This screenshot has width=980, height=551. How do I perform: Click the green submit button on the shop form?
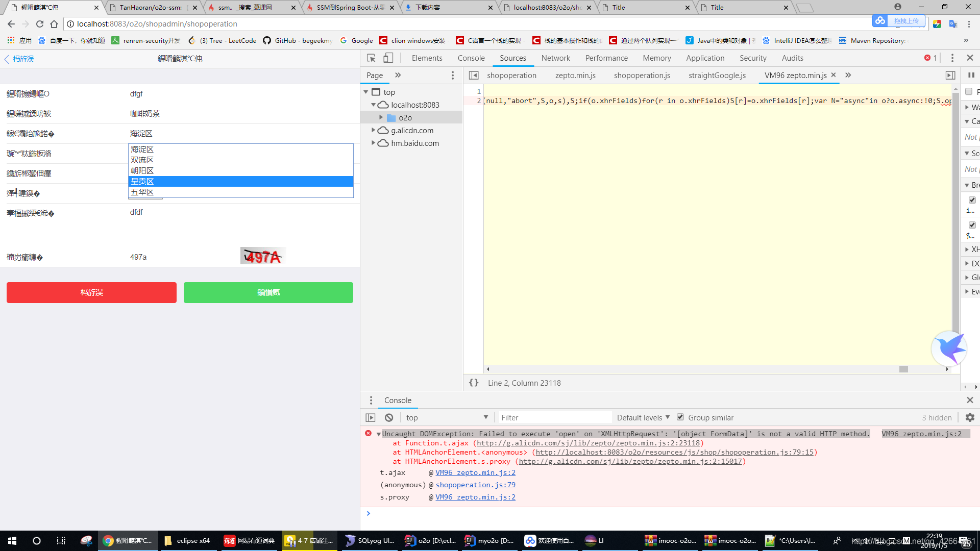click(x=268, y=292)
